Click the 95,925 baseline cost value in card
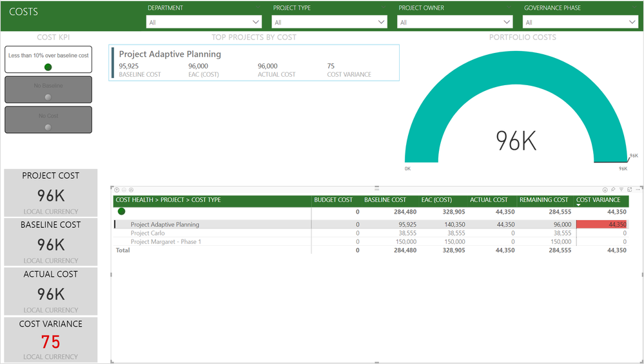Image resolution: width=644 pixels, height=364 pixels. coord(128,66)
